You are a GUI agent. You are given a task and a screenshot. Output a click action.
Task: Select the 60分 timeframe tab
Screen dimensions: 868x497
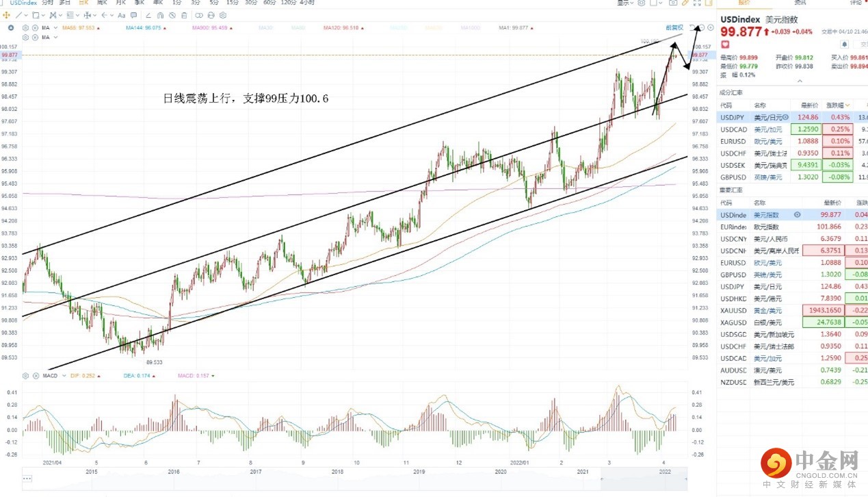269,3
